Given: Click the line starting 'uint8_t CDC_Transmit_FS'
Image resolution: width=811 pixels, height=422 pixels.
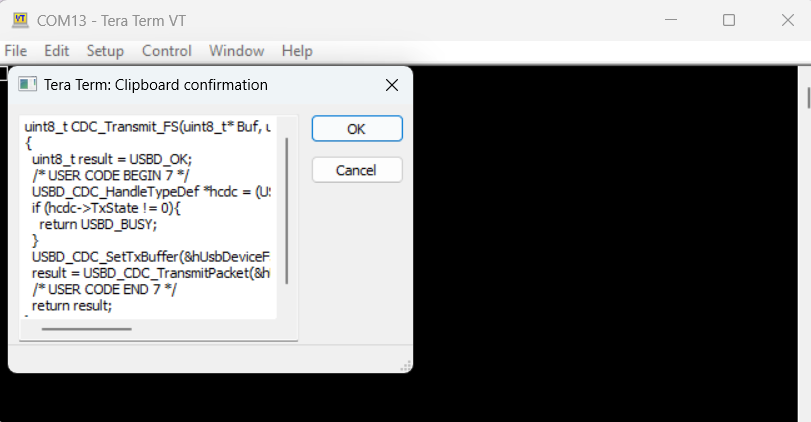Looking at the screenshot, I should pyautogui.click(x=147, y=127).
